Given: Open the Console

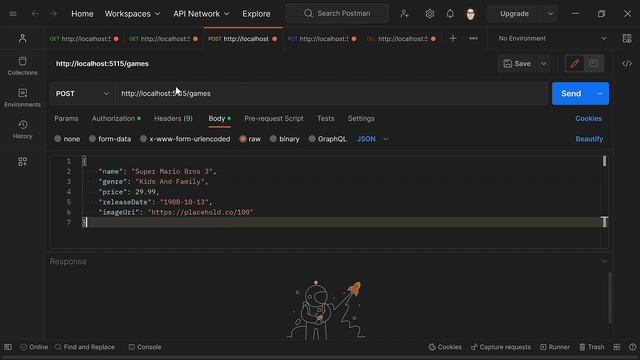Looking at the screenshot, I should (145, 347).
